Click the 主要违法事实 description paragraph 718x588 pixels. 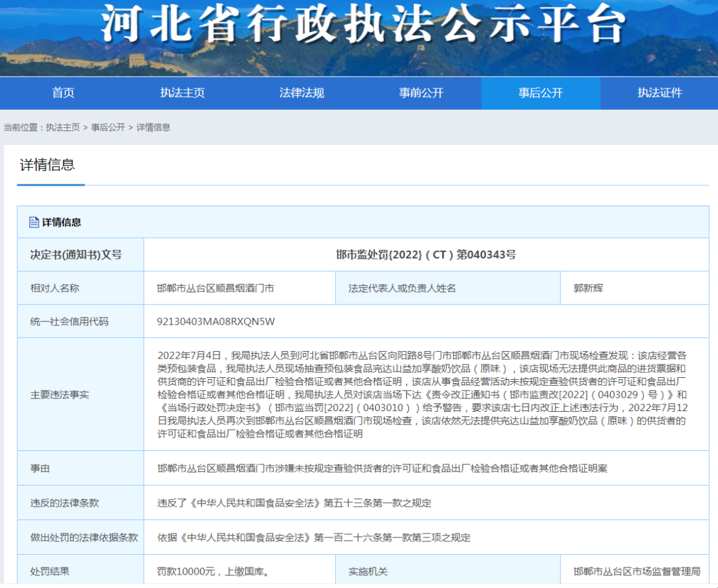pyautogui.click(x=421, y=394)
